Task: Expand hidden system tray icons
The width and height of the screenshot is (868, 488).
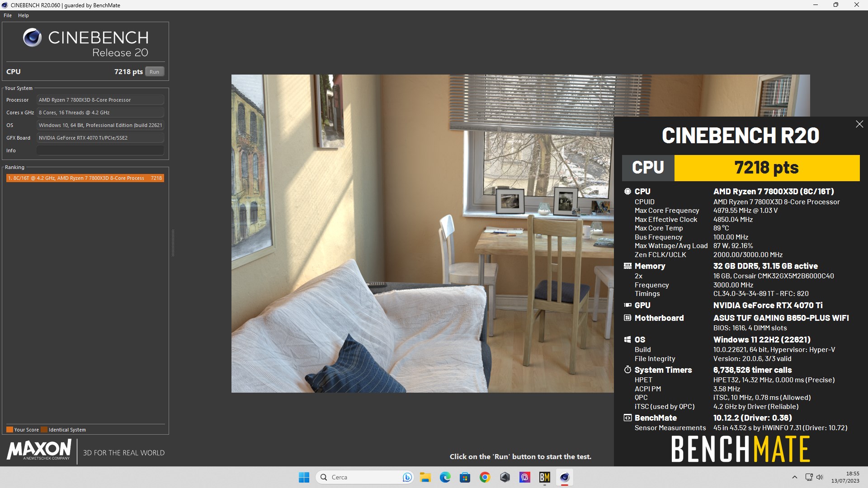Action: coord(794,477)
